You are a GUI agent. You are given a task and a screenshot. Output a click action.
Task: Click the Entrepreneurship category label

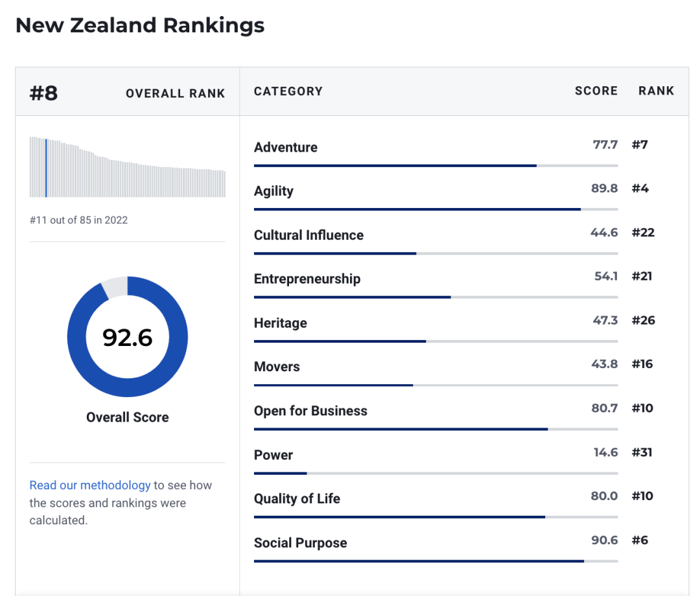(x=307, y=279)
